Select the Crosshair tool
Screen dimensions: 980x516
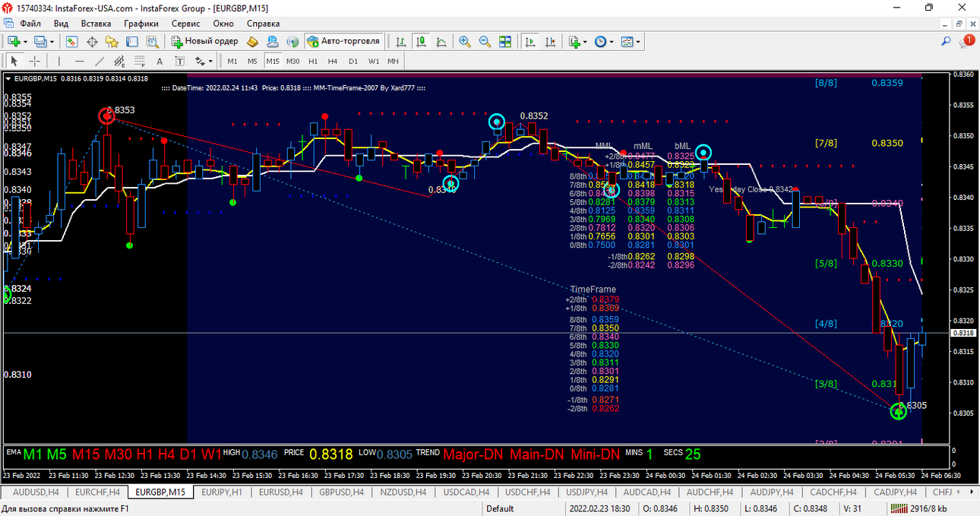(x=33, y=61)
